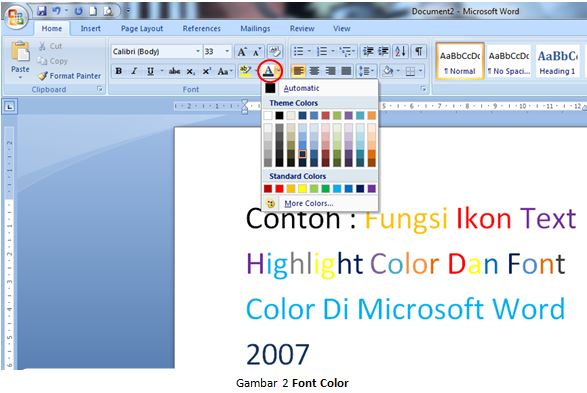The image size is (587, 393).
Task: Open the Borders dropdown arrow
Action: pos(421,71)
